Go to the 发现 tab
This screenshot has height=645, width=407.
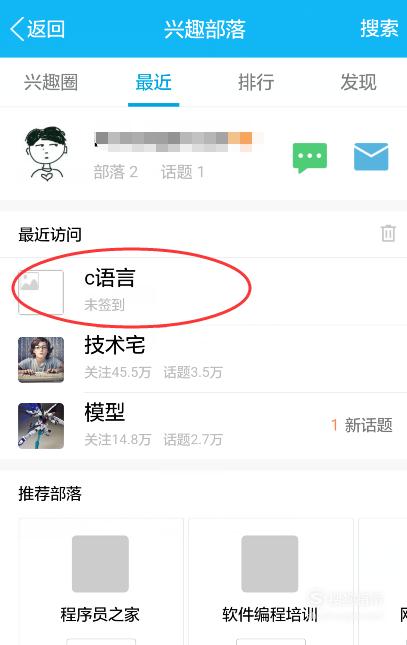click(x=358, y=82)
